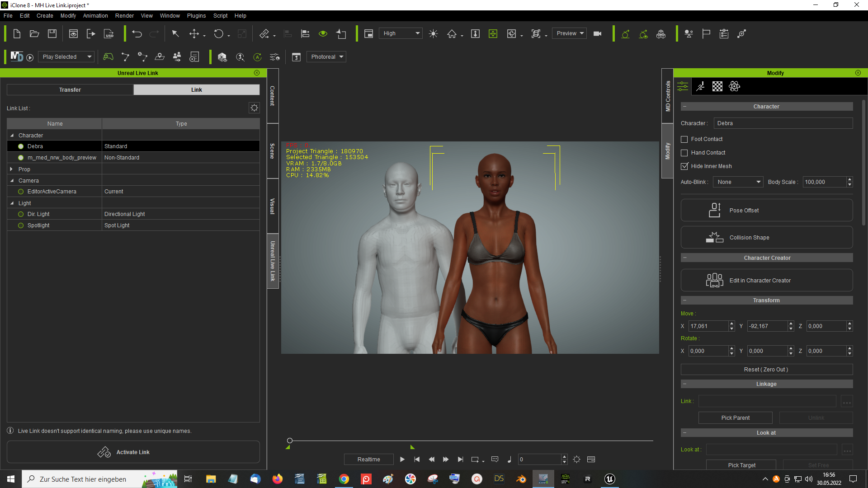The height and width of the screenshot is (488, 868).
Task: Open the checkerboard Material tab icon
Action: coord(717,86)
